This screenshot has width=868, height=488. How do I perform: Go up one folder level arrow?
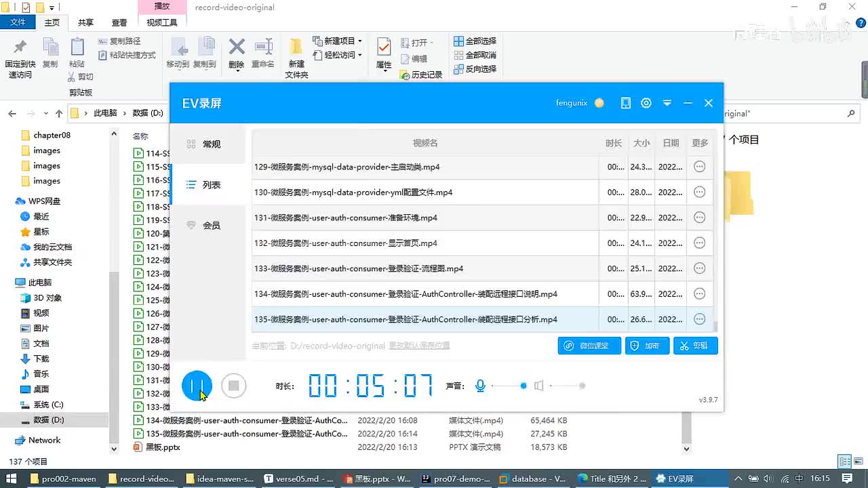coord(59,113)
